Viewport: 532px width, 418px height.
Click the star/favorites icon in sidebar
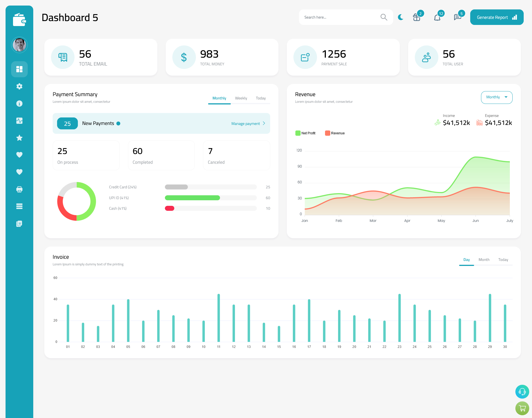pyautogui.click(x=19, y=138)
